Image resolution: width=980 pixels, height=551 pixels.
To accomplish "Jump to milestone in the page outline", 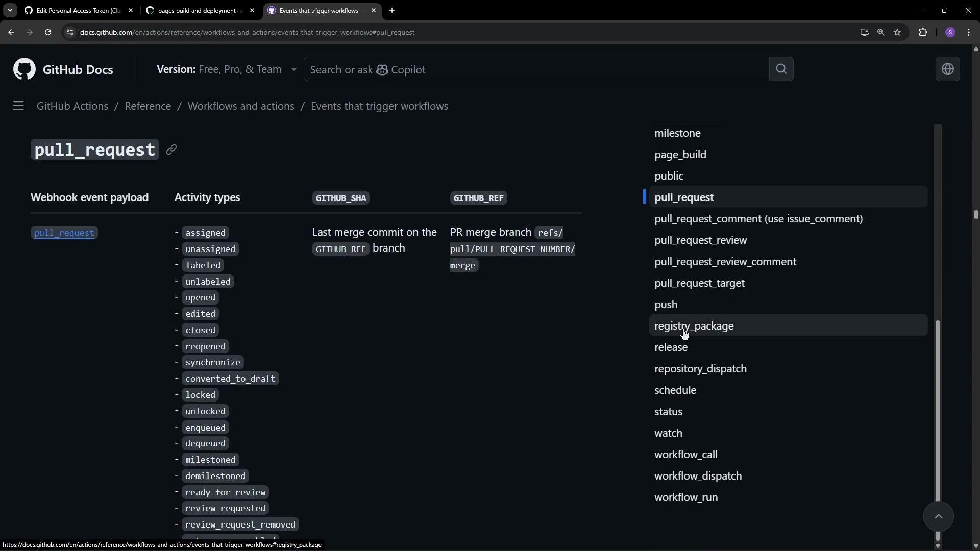I will 677,133.
